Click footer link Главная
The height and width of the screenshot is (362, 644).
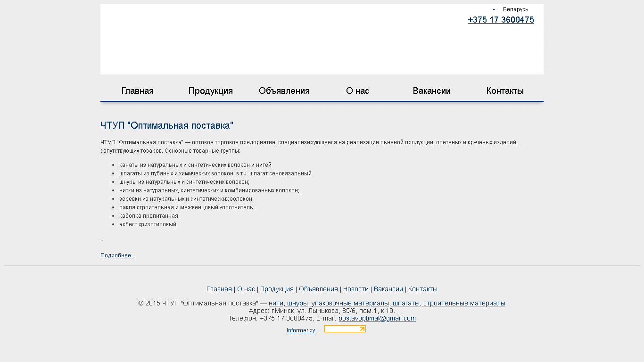click(219, 289)
